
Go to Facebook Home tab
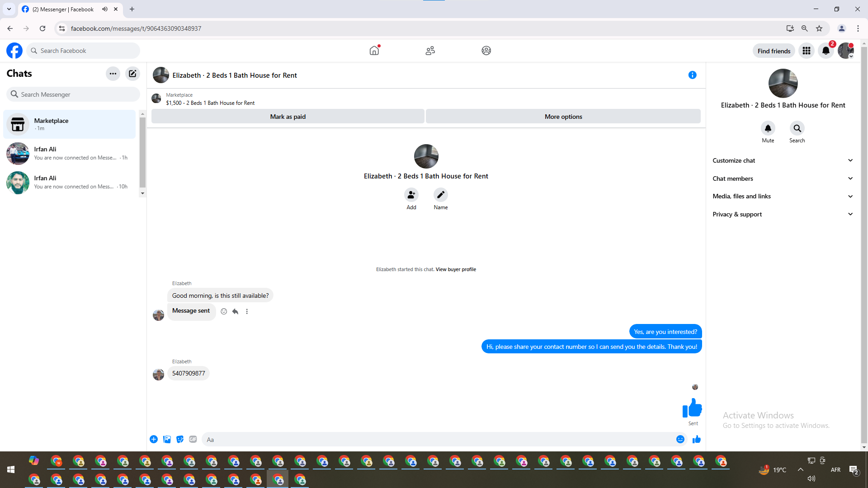pos(374,51)
